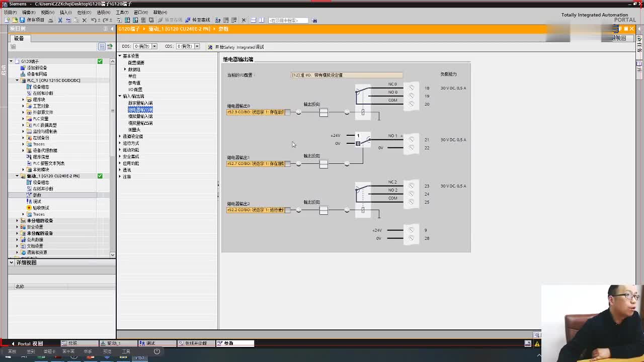644x362 pixels.
Task: Open the 工具(T) menu
Action: pyautogui.click(x=122, y=12)
